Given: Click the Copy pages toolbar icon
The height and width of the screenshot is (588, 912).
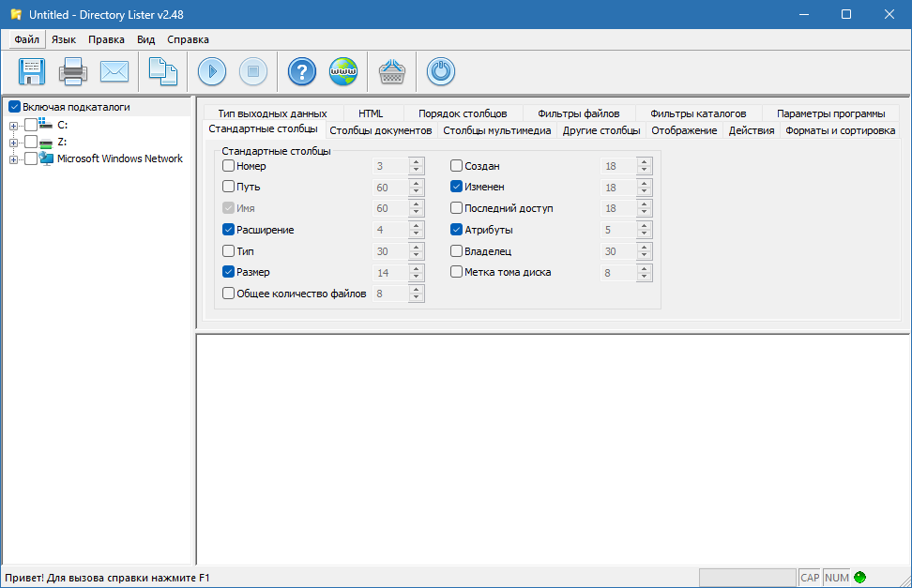Looking at the screenshot, I should [x=163, y=71].
